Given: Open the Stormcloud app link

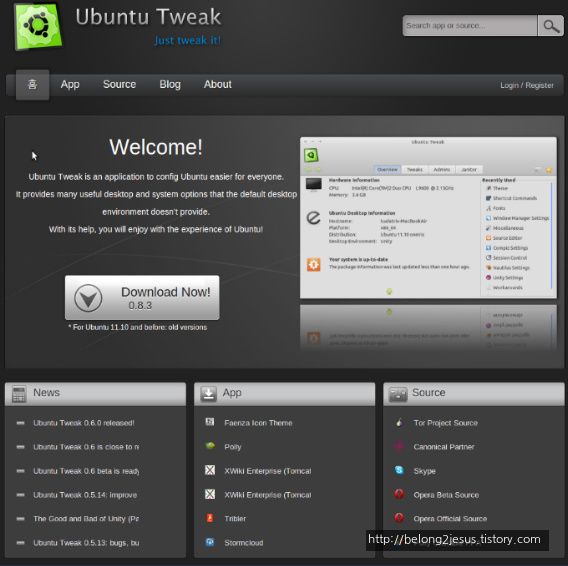Looking at the screenshot, I should pos(244,543).
